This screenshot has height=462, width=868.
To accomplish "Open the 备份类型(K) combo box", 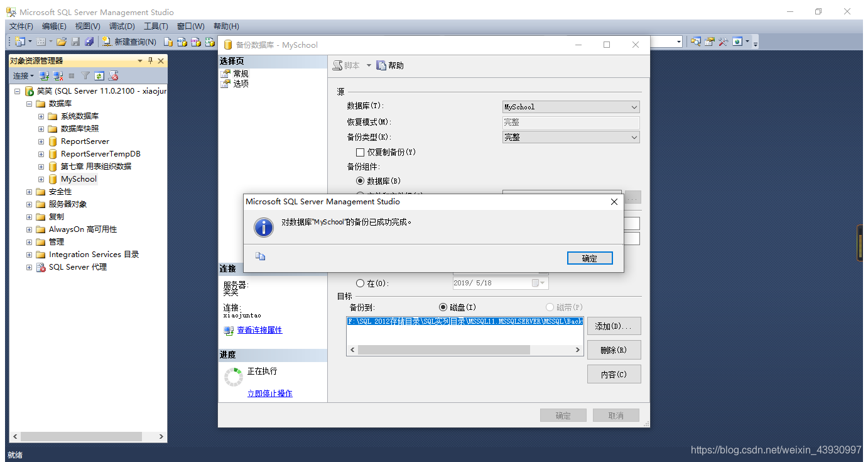I will click(x=571, y=137).
